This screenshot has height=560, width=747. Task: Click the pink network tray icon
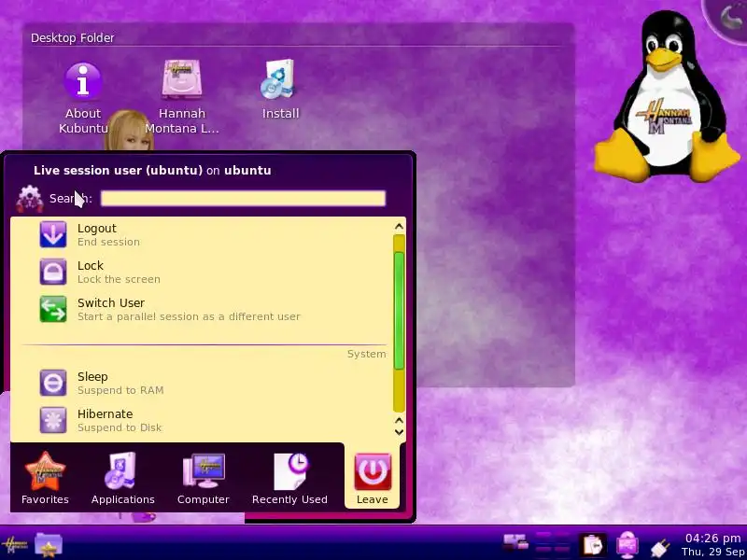(x=627, y=545)
